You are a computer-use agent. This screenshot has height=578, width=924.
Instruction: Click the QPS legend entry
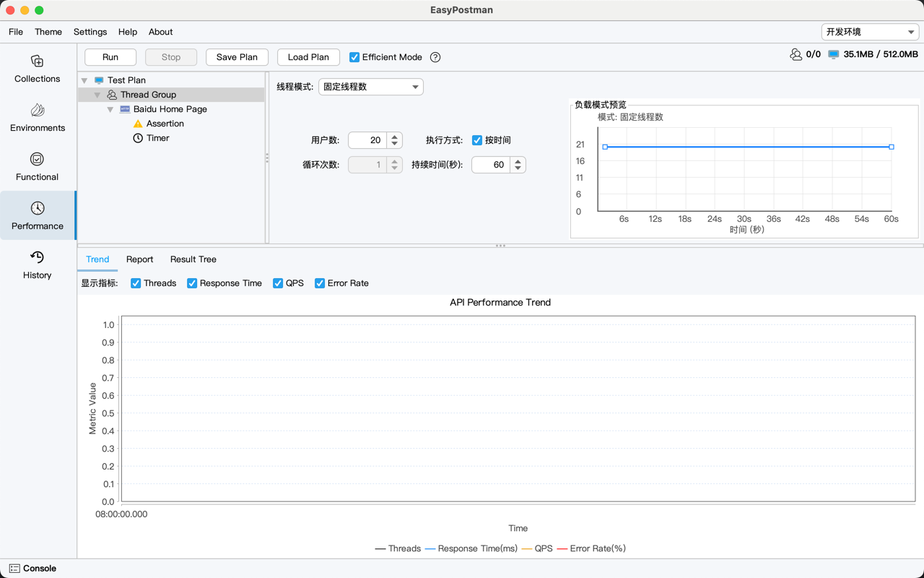537,548
